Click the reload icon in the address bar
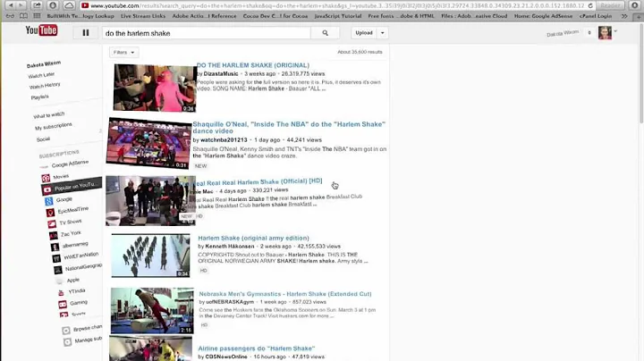Image resolution: width=644 pixels, height=361 pixels. click(x=590, y=5)
